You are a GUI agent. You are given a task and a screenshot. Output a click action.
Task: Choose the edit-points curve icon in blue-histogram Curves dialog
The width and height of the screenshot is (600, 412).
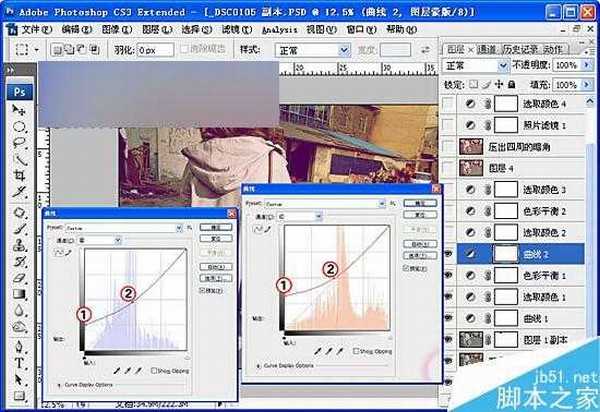[59, 252]
